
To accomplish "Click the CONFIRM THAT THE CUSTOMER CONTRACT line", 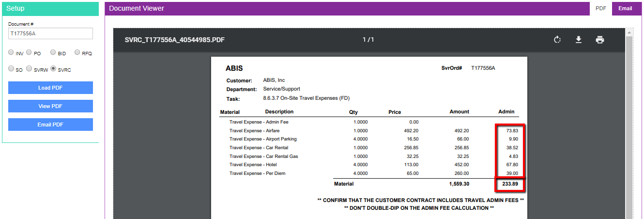I will pyautogui.click(x=421, y=200).
